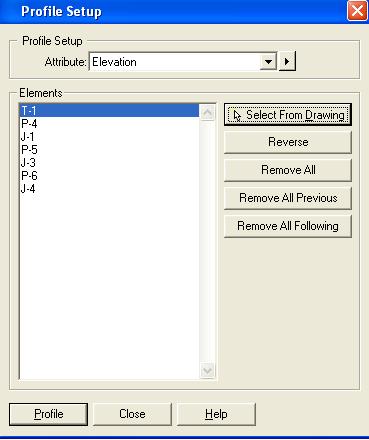Viewport: 369px width, 440px height.
Task: Select junction J-3 in the list
Action: point(110,163)
